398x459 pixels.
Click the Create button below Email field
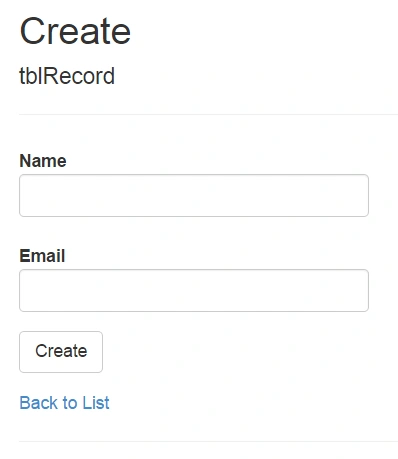[61, 352]
